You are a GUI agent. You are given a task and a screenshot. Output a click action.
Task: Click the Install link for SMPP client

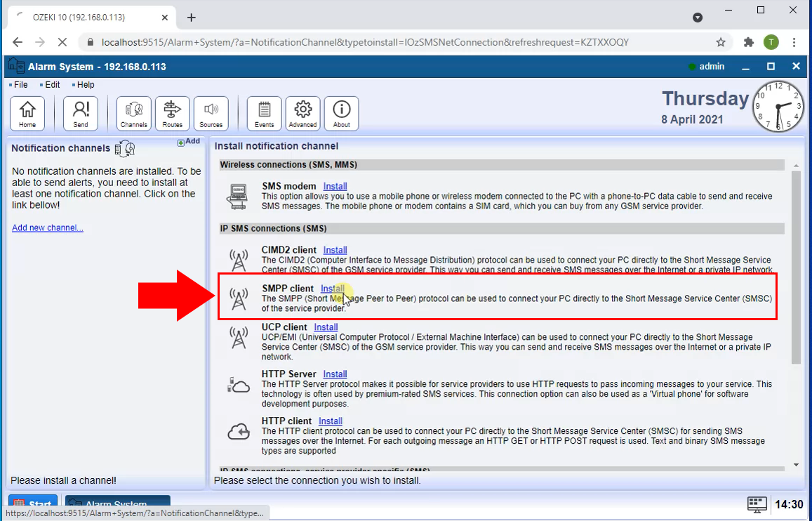[333, 289]
